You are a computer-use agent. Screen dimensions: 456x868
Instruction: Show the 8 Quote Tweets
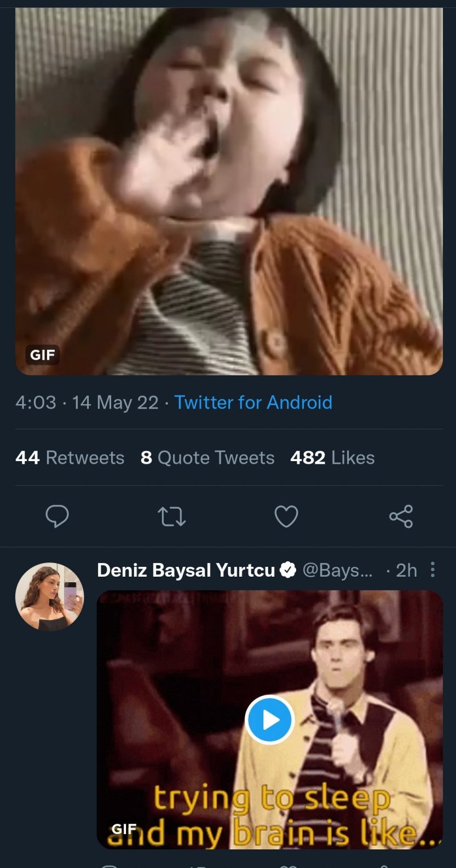pyautogui.click(x=207, y=457)
